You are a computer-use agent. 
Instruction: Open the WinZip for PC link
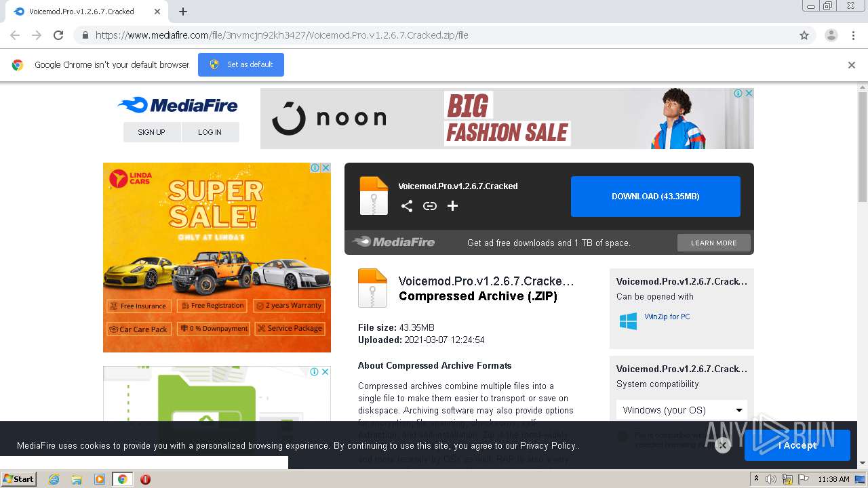pos(667,317)
